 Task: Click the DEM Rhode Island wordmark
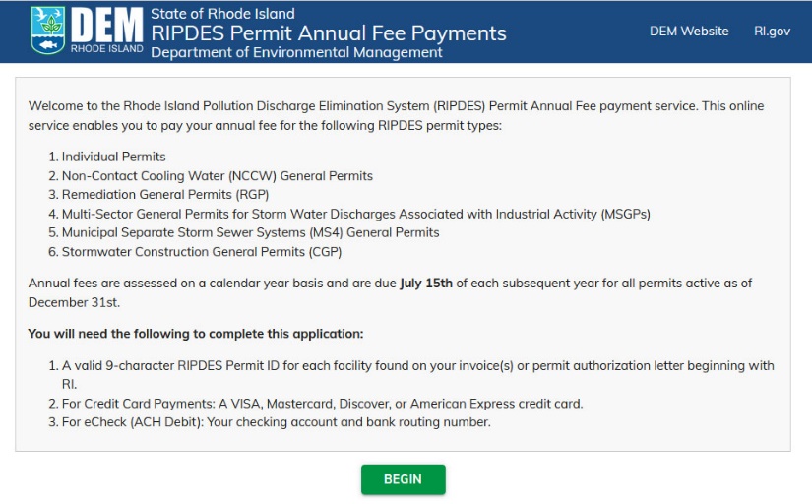[x=105, y=30]
